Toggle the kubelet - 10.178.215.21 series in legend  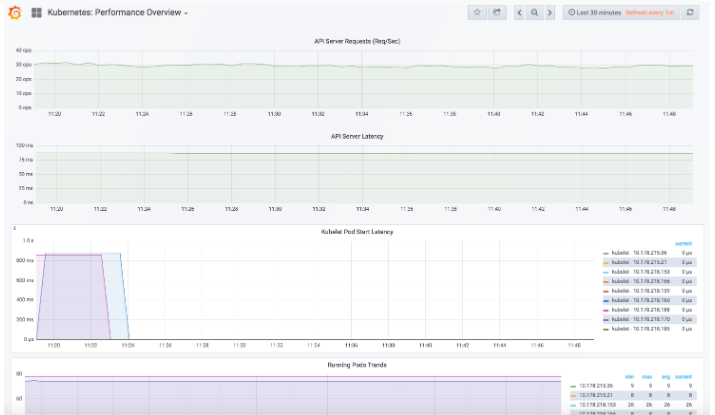pos(639,262)
